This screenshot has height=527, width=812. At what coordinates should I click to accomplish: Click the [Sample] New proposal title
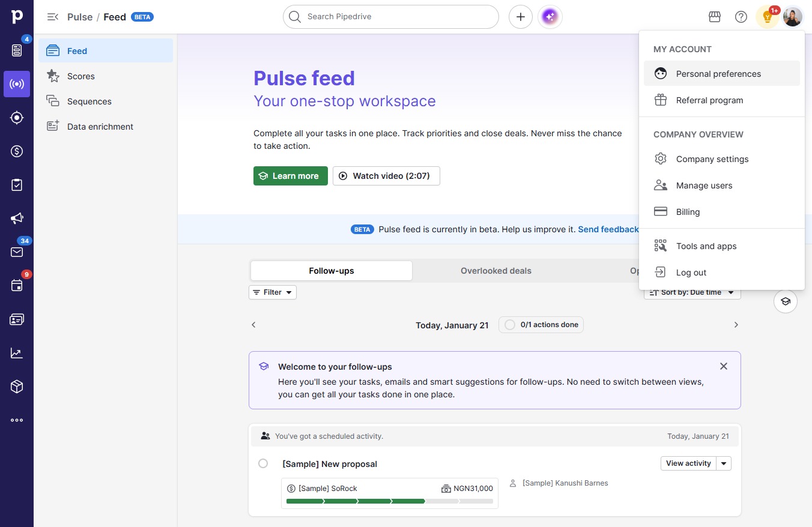coord(330,464)
